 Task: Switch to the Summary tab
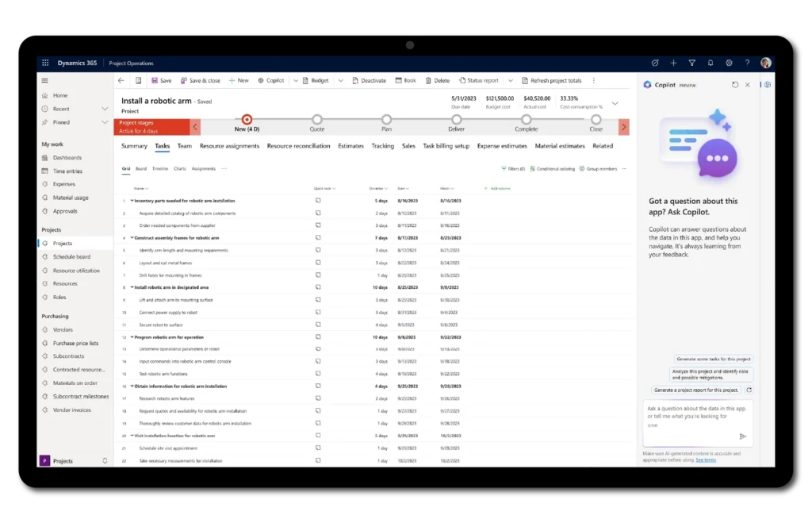pos(134,146)
